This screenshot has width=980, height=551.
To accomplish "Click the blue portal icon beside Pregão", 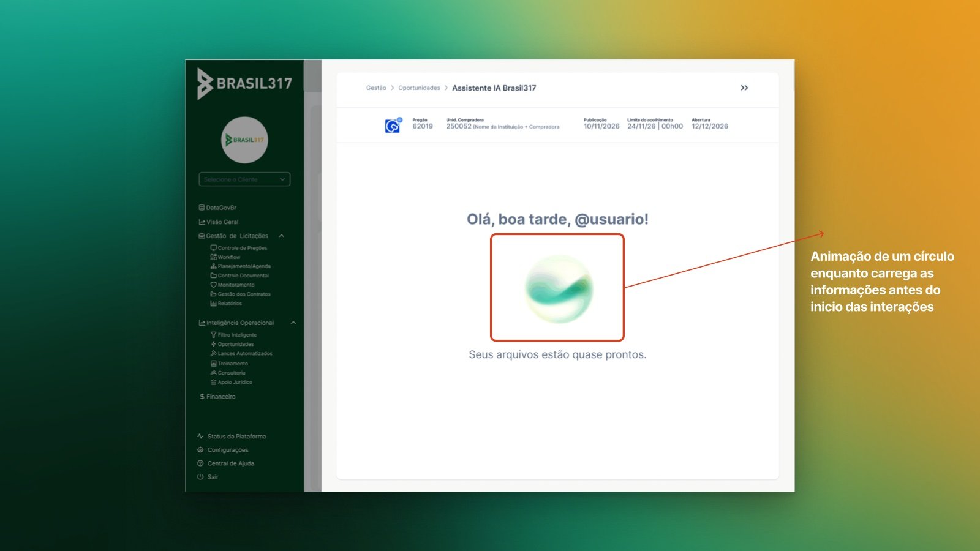I will click(x=393, y=125).
